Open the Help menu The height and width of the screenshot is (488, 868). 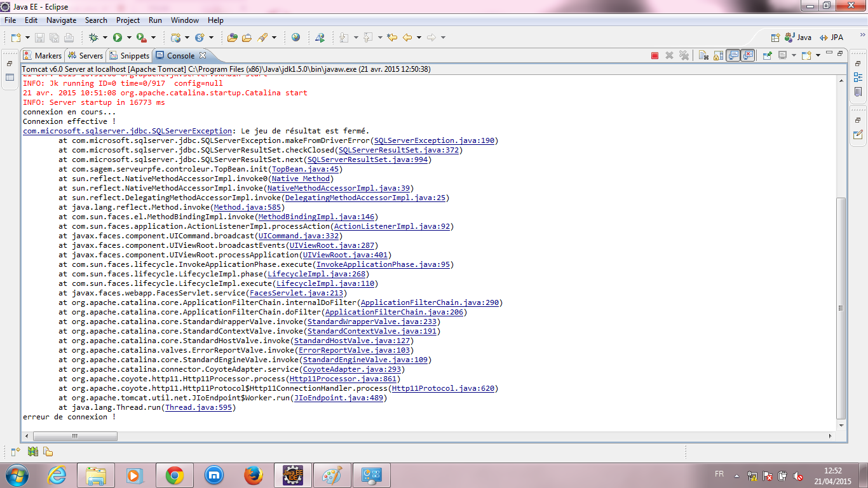216,20
